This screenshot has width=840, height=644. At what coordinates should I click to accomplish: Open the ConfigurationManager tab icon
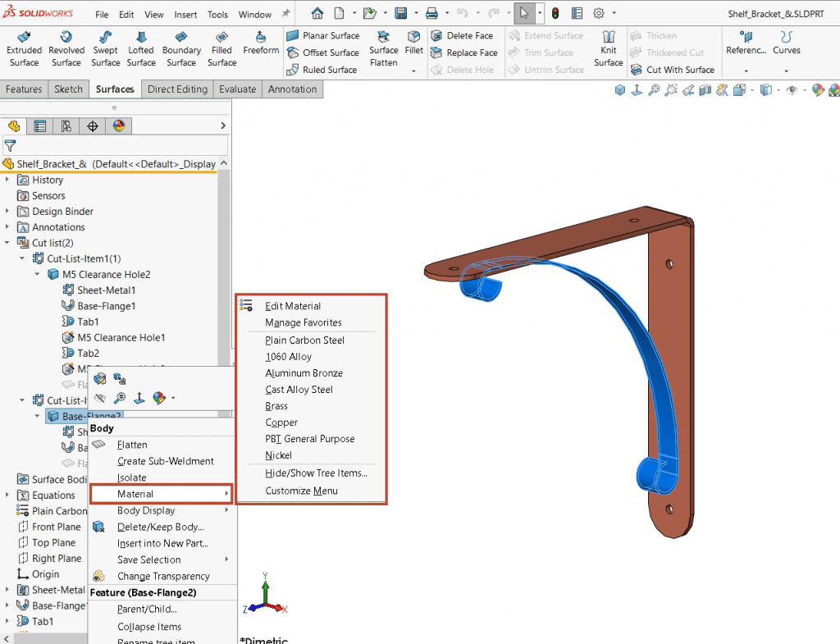[66, 126]
